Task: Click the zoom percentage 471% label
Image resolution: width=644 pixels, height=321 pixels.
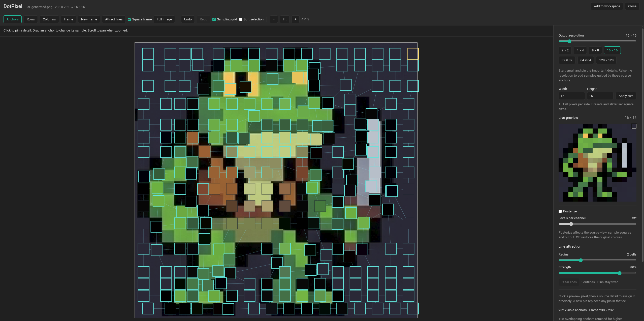Action: (305, 19)
